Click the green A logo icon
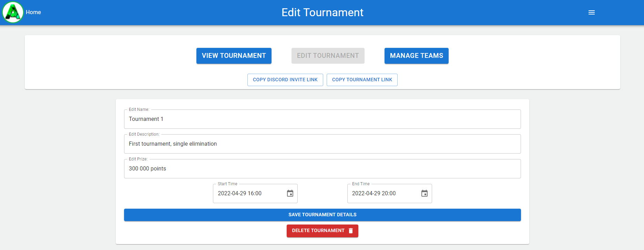Viewport: 644px width, 250px height. [x=13, y=12]
